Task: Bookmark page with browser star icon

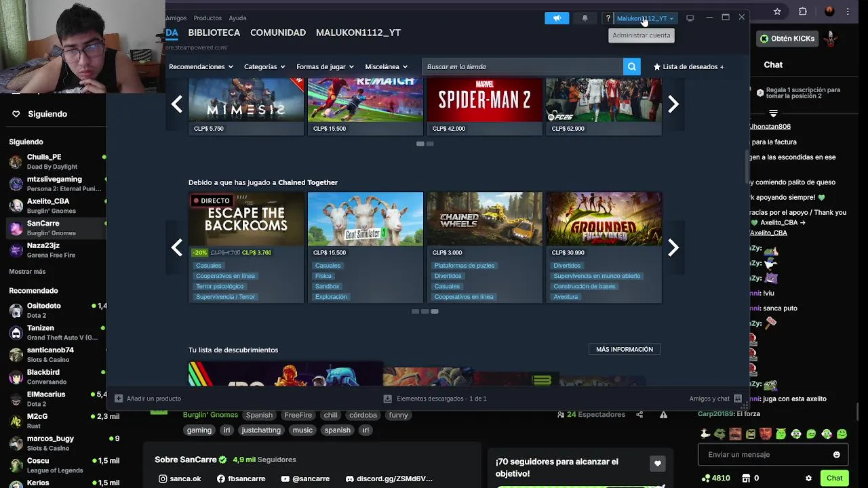Action: click(777, 12)
